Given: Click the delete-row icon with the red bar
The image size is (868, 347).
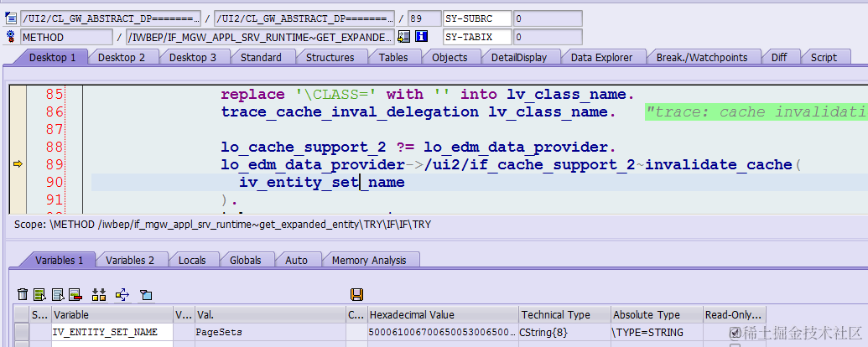Looking at the screenshot, I should (75, 295).
